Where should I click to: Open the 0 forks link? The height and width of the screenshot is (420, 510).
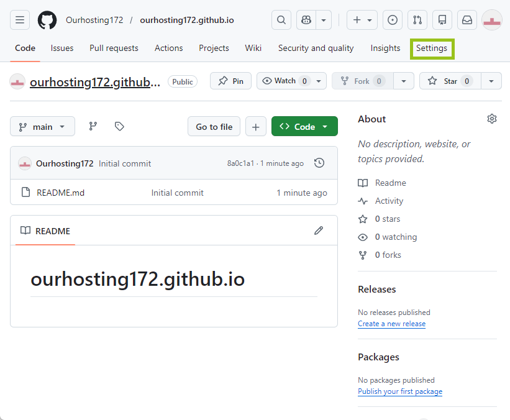click(x=388, y=255)
